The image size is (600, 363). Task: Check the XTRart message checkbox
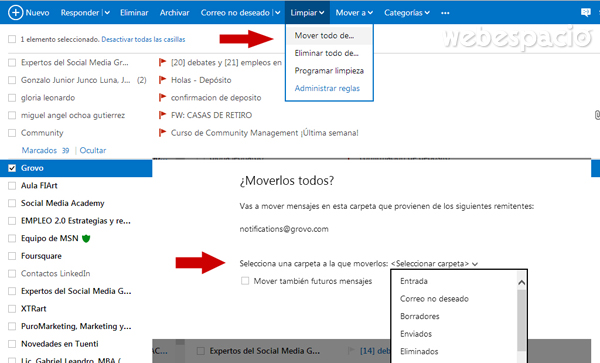pyautogui.click(x=12, y=309)
